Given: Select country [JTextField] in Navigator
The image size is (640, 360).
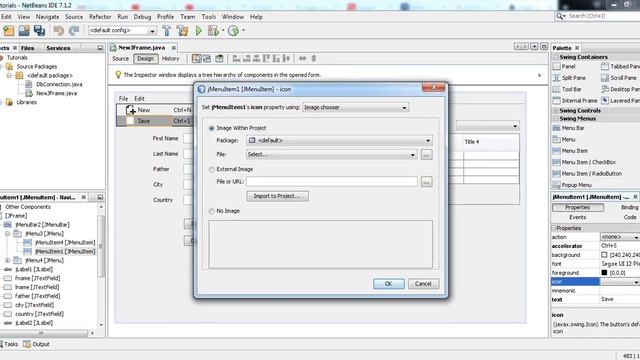Looking at the screenshot, I should point(39,314).
